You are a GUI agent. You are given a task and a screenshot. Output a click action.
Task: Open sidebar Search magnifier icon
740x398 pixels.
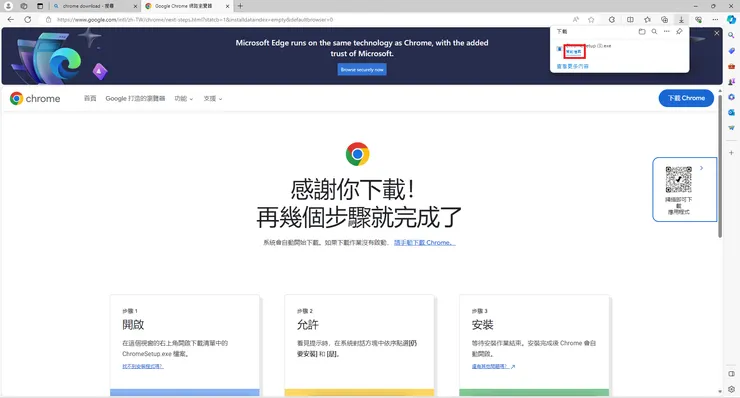pos(731,35)
